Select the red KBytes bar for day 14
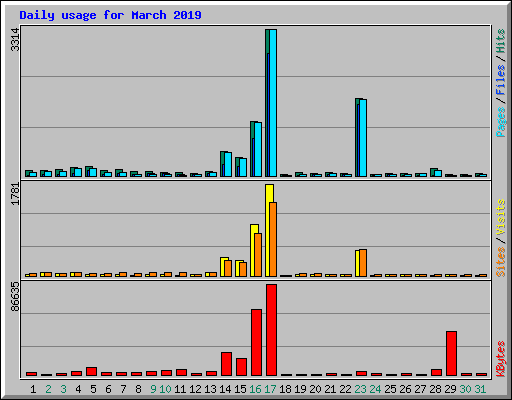This screenshot has width=512, height=400. click(226, 364)
